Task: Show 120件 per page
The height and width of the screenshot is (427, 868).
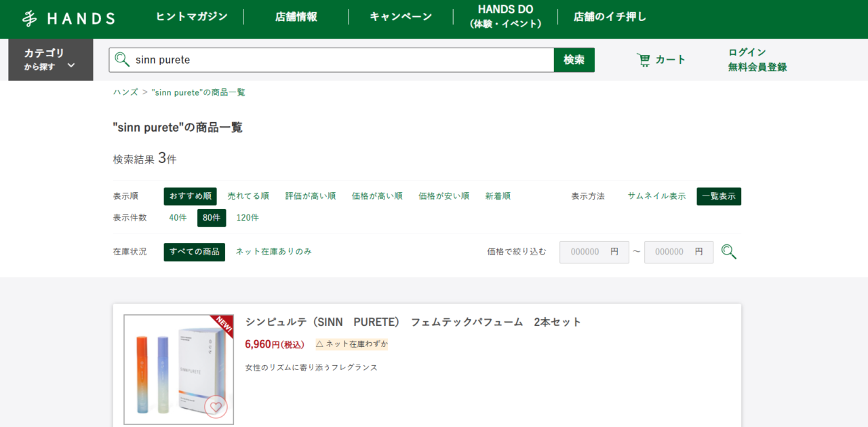Action: (x=248, y=218)
